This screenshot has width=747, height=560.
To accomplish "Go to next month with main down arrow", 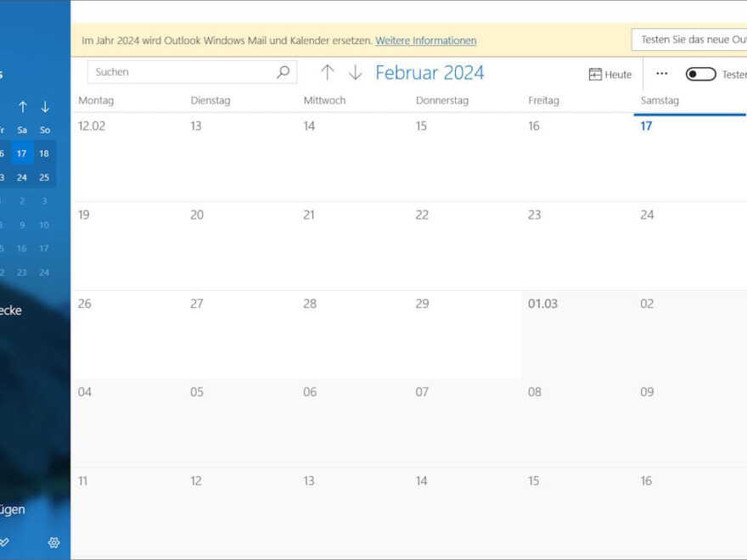I will [x=356, y=72].
